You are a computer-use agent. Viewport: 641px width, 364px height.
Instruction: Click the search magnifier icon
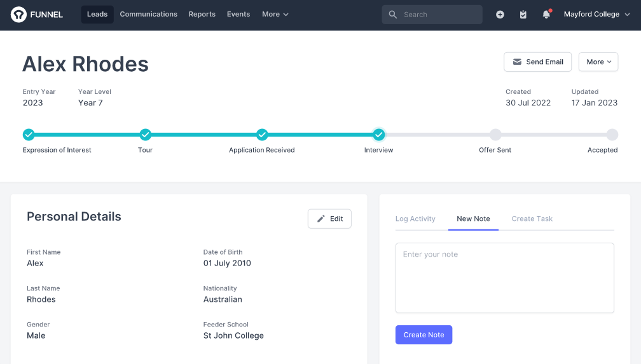(x=393, y=15)
